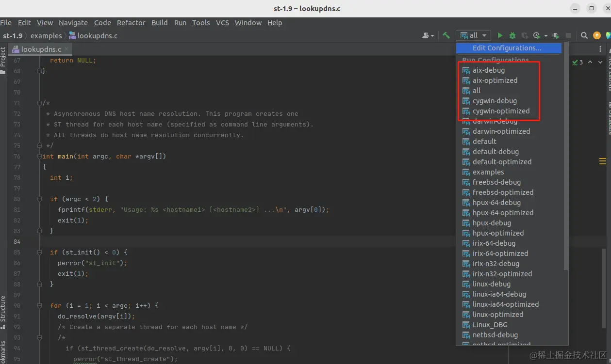Select Linux_DBG run configuration

(x=509, y=325)
